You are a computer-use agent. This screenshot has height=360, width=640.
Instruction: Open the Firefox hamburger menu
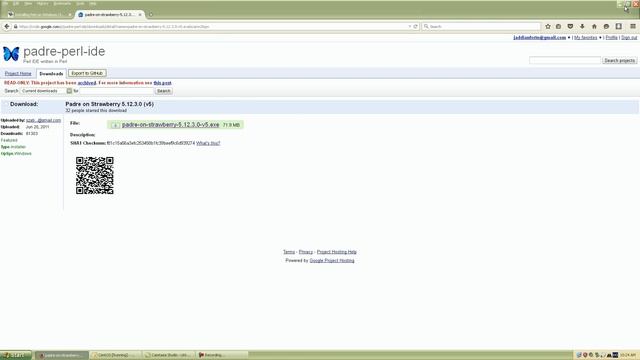[x=633, y=26]
